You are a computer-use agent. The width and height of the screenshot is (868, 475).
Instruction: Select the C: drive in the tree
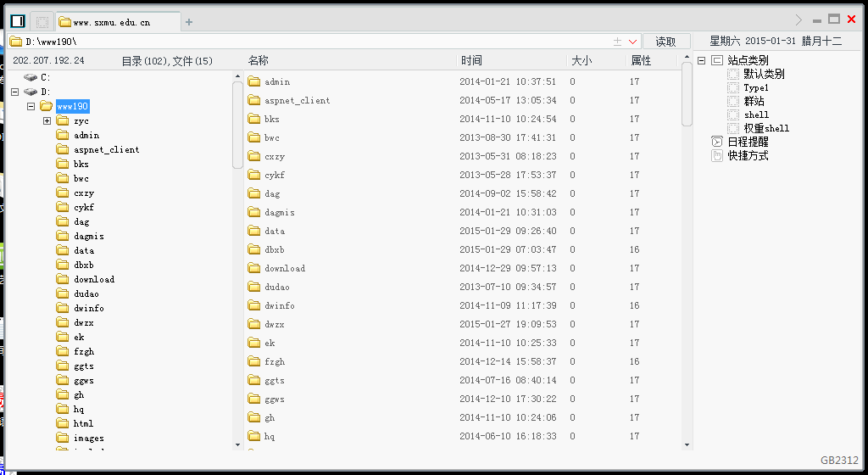coord(37,77)
